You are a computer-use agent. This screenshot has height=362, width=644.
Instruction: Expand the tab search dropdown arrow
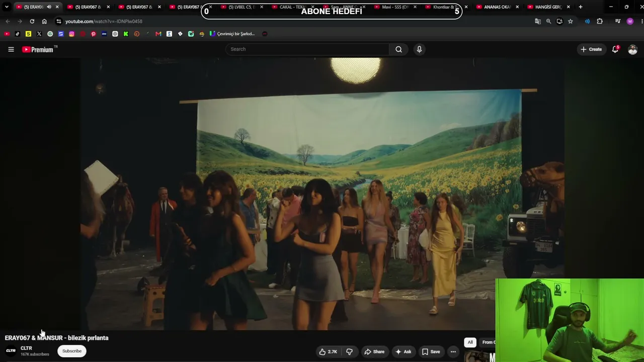[x=7, y=7]
